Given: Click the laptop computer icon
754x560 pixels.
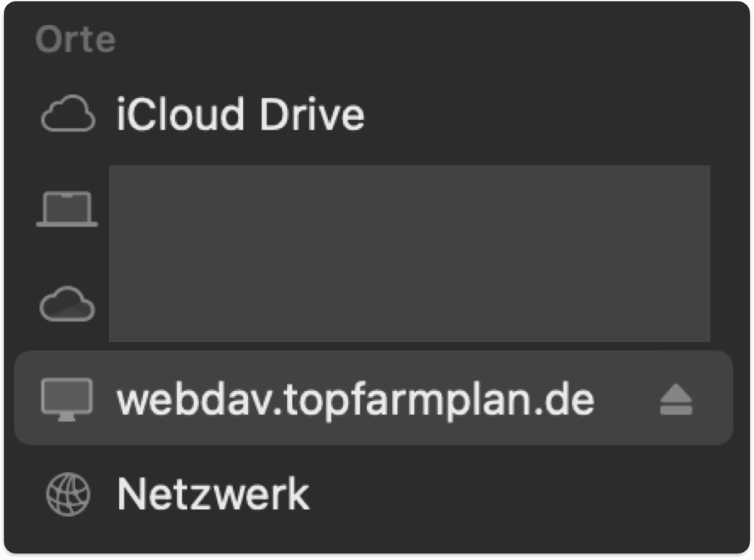Looking at the screenshot, I should [x=67, y=209].
